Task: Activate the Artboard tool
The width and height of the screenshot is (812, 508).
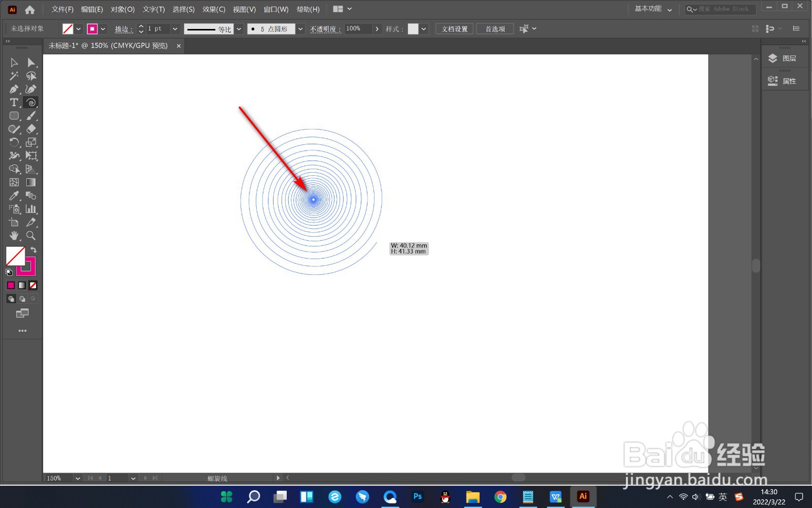Action: [x=14, y=222]
